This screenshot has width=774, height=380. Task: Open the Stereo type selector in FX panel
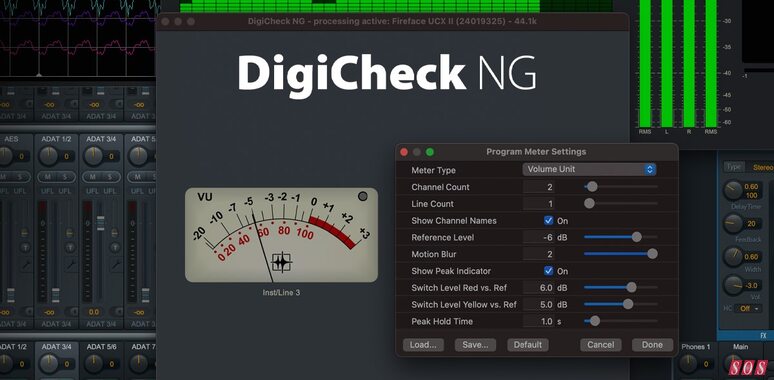pos(762,167)
